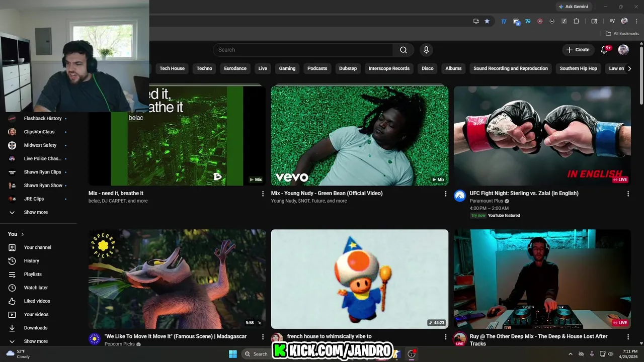Viewport: 644px width, 362px height.
Task: Open Watch later in the sidebar
Action: [36, 288]
